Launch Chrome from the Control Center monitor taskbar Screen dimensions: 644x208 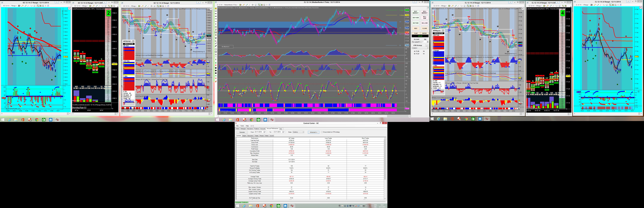[x=271, y=206]
